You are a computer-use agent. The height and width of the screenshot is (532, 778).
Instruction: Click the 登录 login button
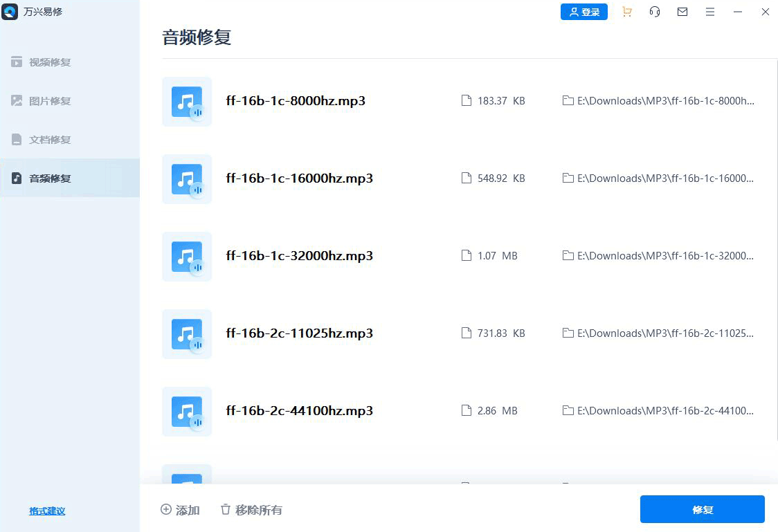coord(584,12)
